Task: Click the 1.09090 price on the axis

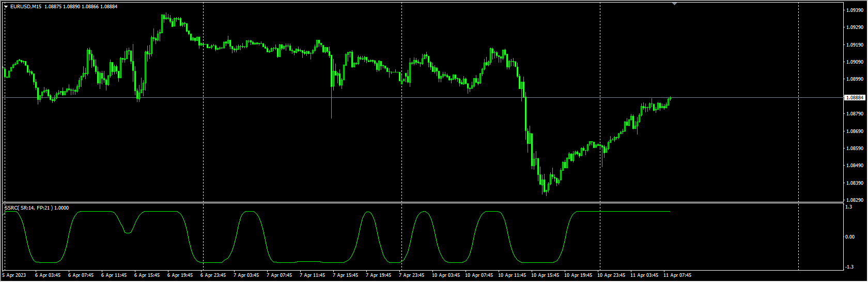Action: (856, 62)
